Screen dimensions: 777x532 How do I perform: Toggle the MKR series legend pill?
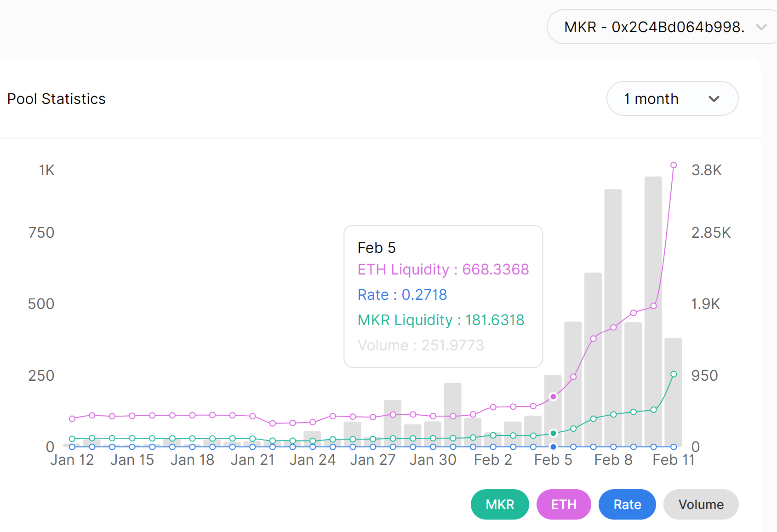pyautogui.click(x=500, y=504)
